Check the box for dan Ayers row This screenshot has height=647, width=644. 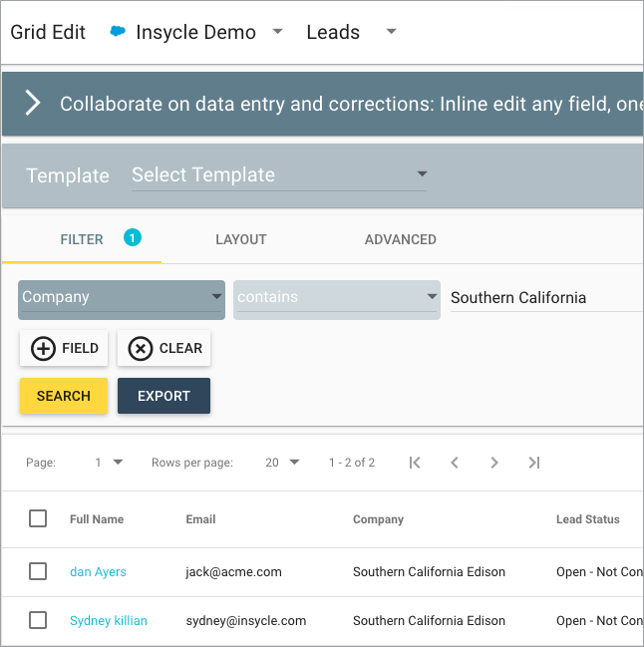click(38, 571)
